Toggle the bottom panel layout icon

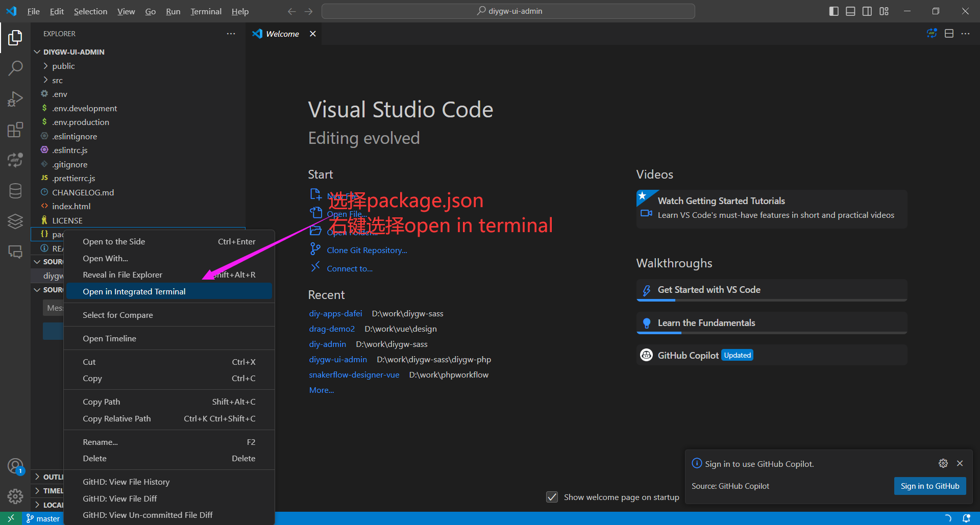pos(850,11)
